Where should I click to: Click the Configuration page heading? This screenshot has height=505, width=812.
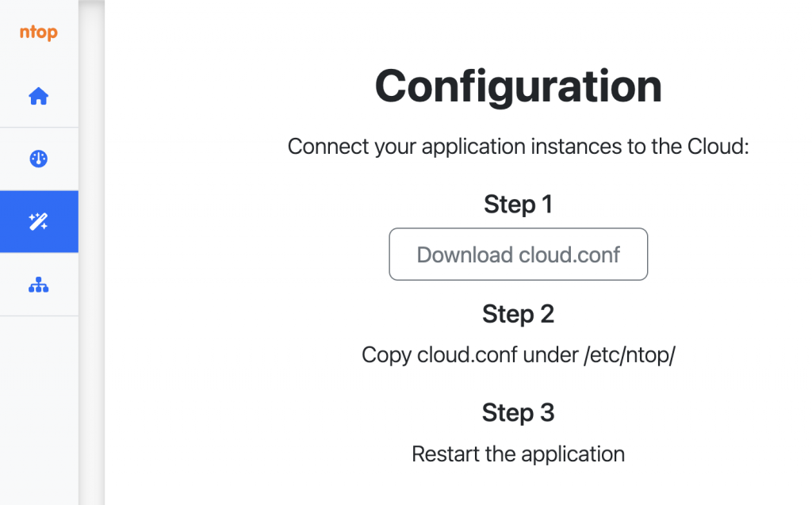[x=519, y=86]
